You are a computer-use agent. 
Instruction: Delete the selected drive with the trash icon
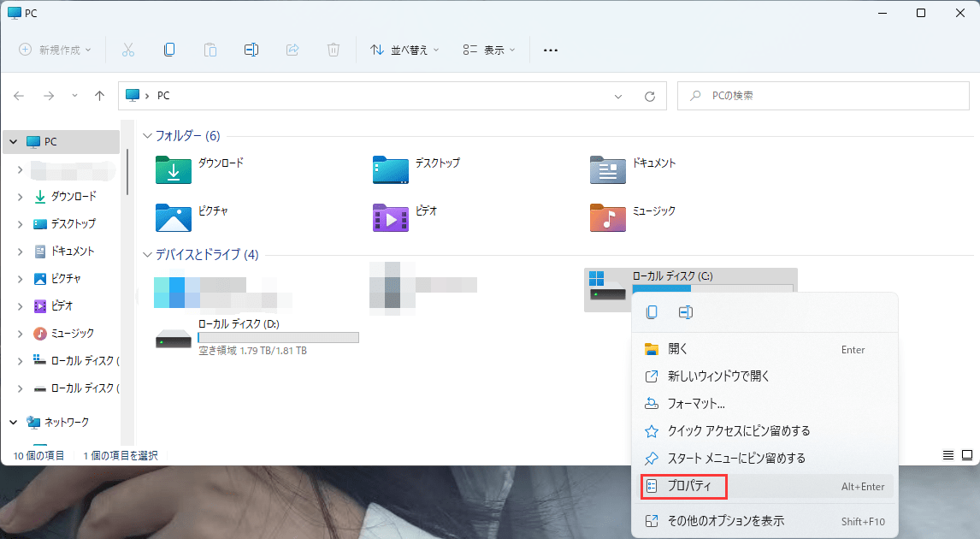pyautogui.click(x=333, y=49)
